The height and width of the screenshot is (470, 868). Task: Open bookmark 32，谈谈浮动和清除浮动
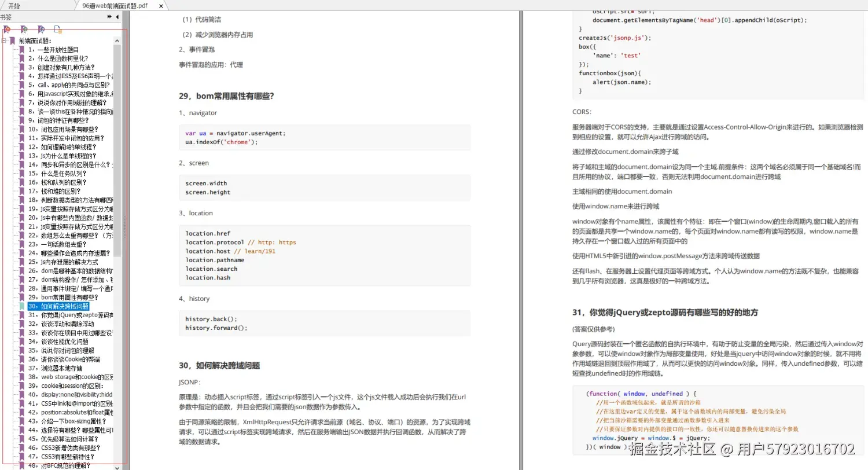[61, 324]
